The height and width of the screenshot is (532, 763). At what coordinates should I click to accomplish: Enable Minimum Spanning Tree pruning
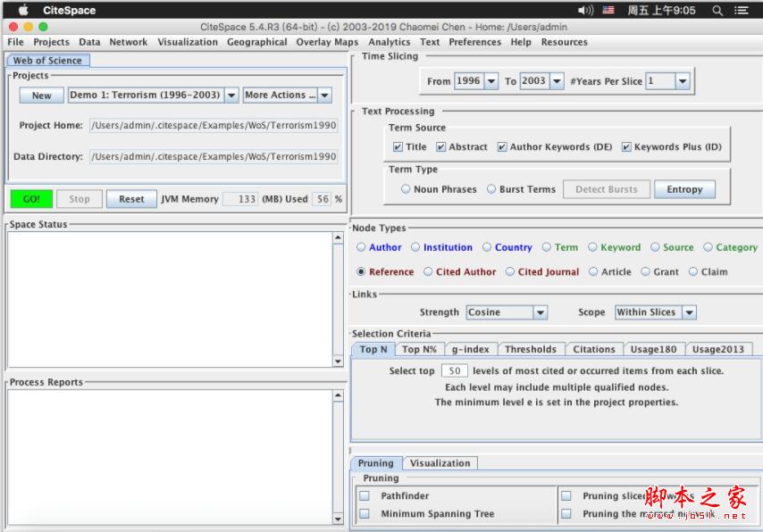(x=364, y=513)
